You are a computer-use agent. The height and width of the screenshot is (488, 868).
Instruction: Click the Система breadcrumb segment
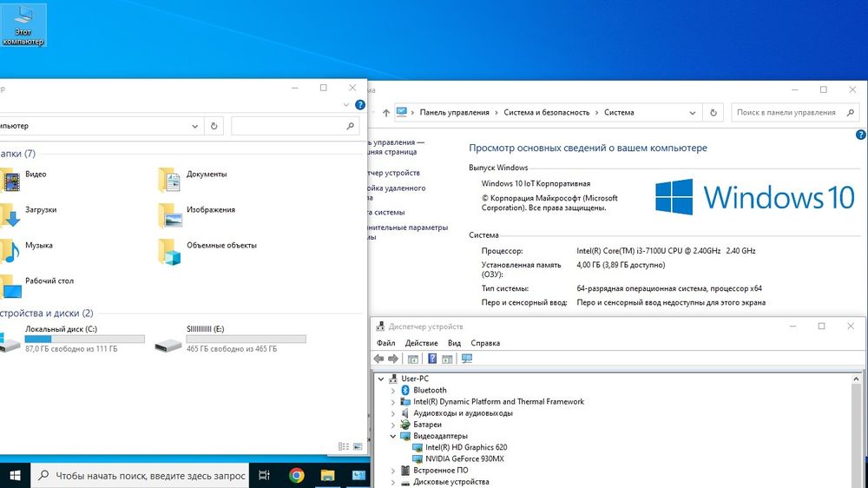[x=619, y=112]
